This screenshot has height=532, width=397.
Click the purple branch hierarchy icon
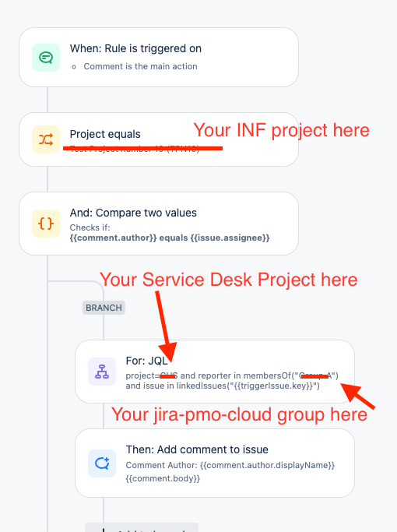point(102,372)
